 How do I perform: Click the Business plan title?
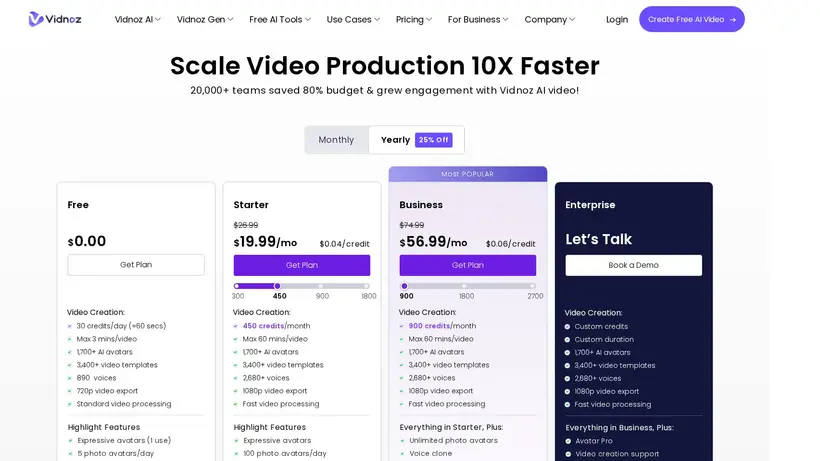(x=421, y=205)
